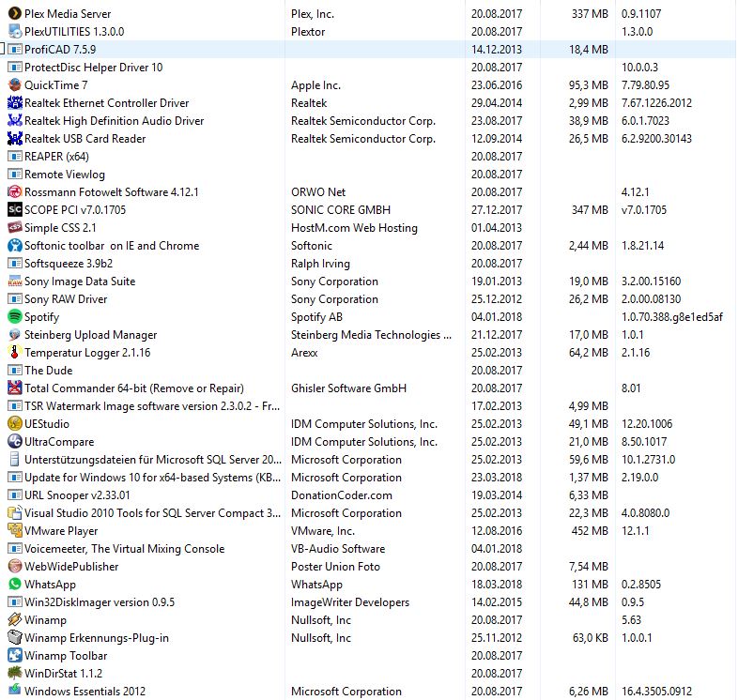Click version 7.67.1226.2012 cell
The height and width of the screenshot is (700, 738).
[656, 102]
